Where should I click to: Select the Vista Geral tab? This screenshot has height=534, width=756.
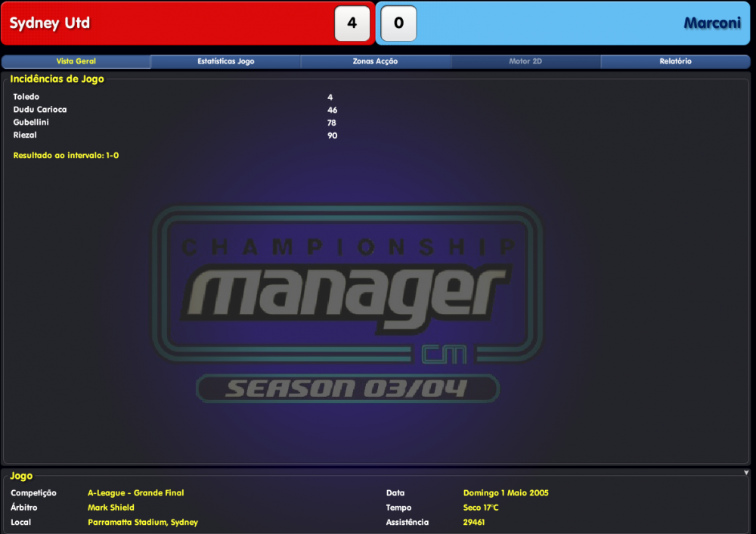coord(76,61)
